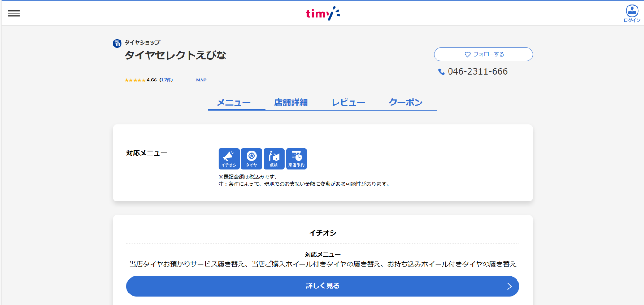644x305 pixels.
Task: Click the phone number 046-2311-666
Action: 477,72
